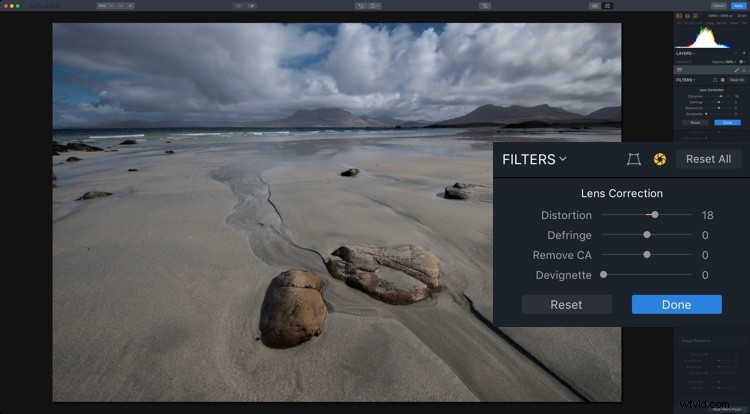The height and width of the screenshot is (414, 750).
Task: Click the beach photo in the canvas
Action: 337,212
